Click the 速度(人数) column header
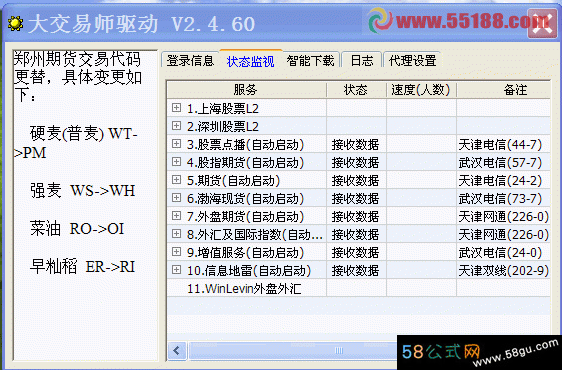 click(421, 89)
